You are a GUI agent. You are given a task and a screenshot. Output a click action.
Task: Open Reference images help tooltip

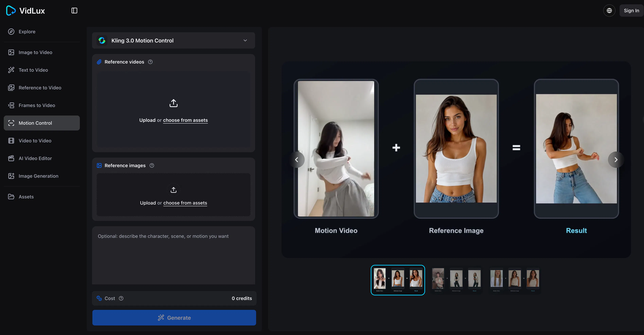click(152, 165)
